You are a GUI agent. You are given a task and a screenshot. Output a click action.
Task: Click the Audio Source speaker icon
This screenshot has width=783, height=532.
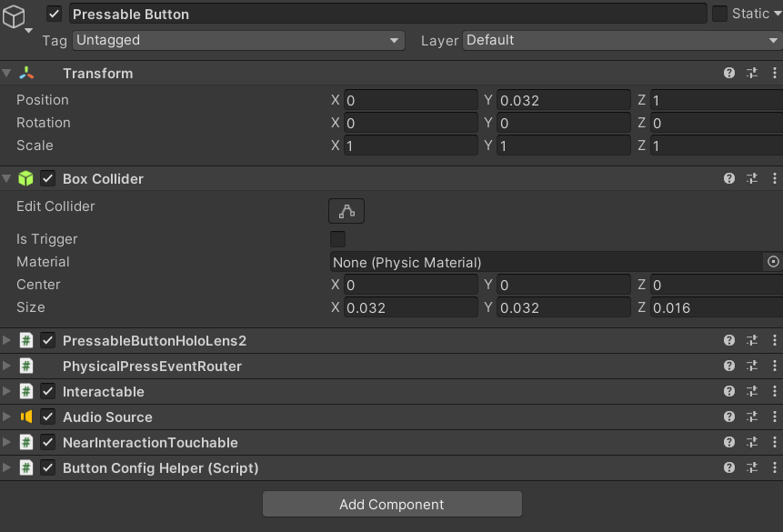(26, 417)
